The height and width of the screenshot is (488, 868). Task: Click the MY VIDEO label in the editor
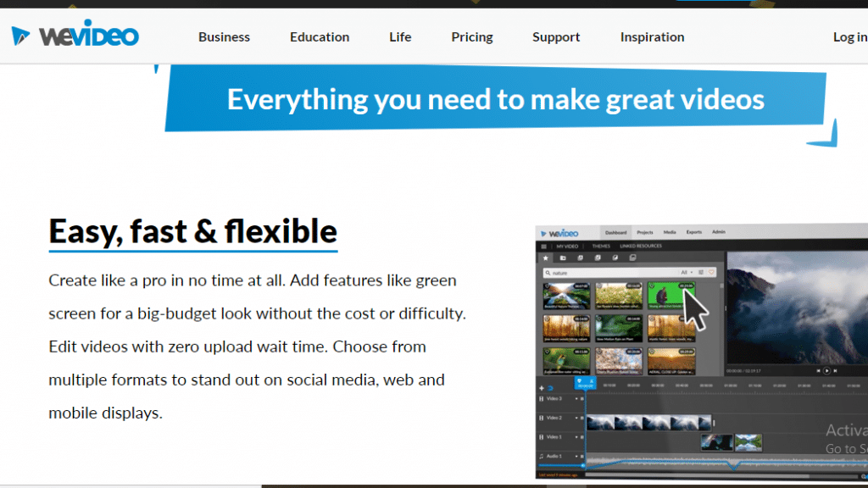(x=567, y=247)
